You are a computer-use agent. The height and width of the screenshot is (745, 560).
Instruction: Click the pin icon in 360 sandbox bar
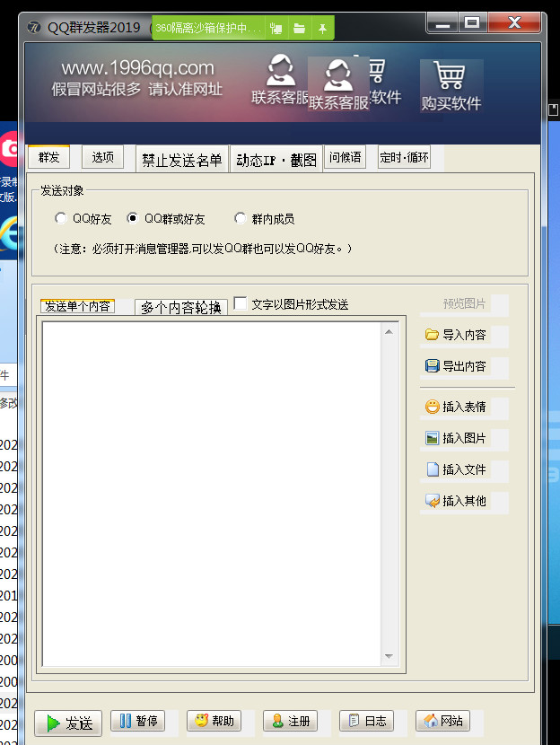coord(322,29)
